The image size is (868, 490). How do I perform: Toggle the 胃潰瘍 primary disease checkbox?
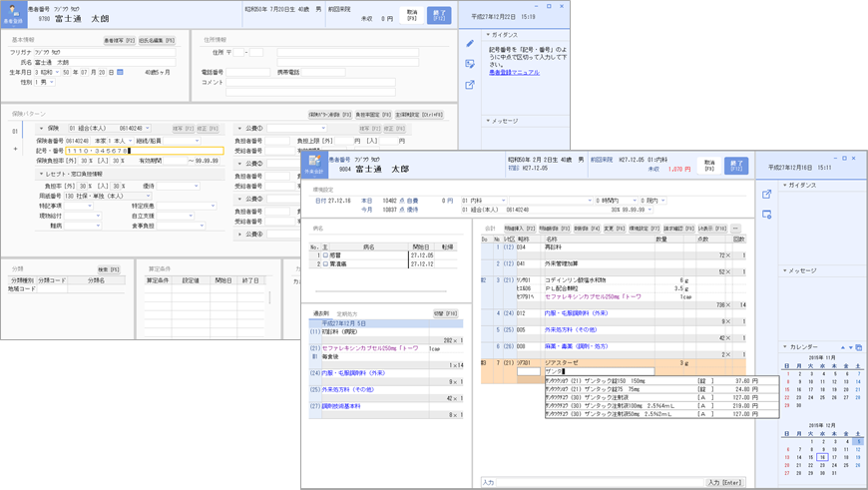point(325,264)
